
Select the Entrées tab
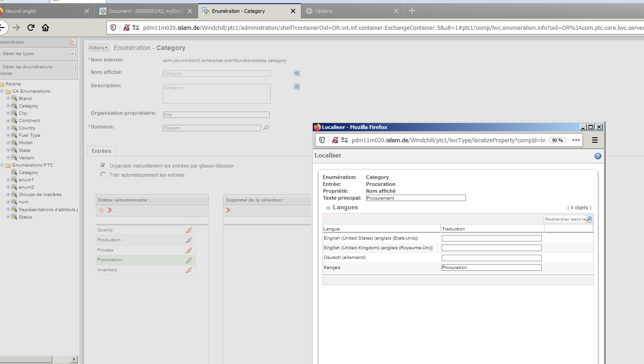click(101, 151)
